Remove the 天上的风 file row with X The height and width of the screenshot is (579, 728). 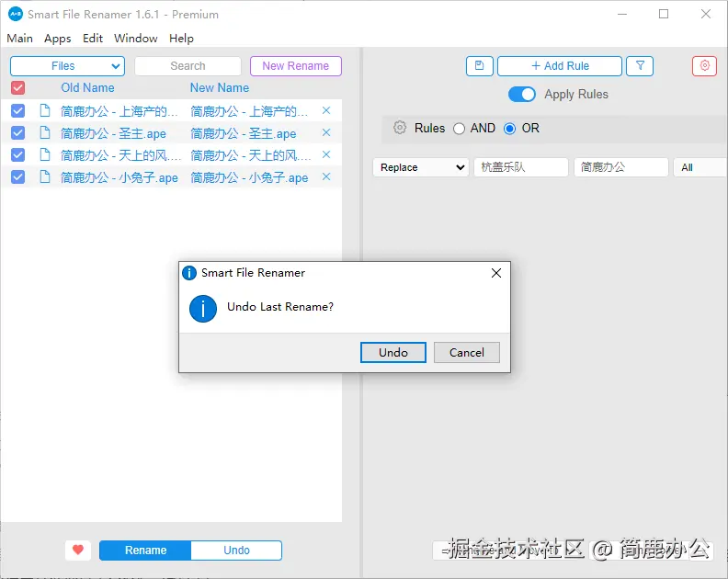tap(326, 154)
